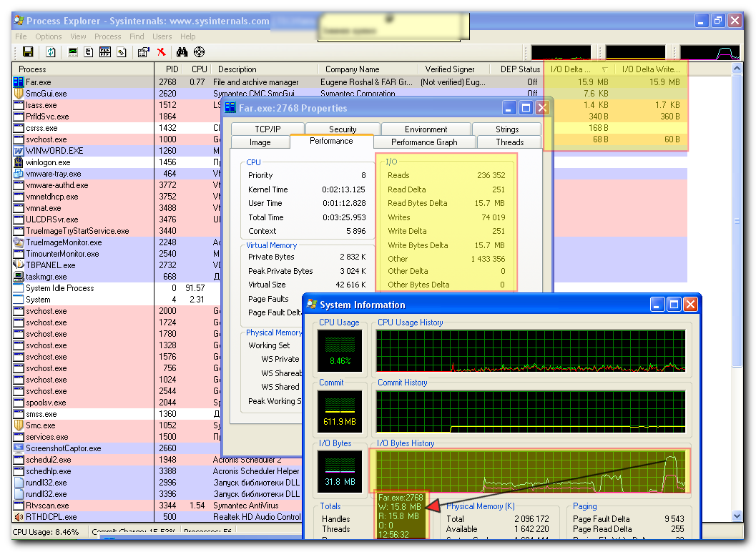Viewport: 756px width, 552px height.
Task: Sort by the Process column header
Action: click(x=83, y=69)
